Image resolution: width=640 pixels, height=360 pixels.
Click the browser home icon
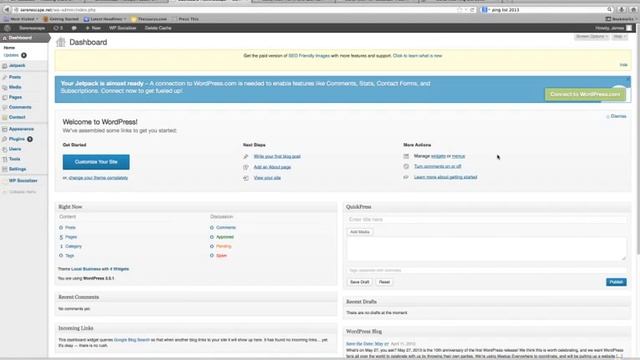(633, 9)
